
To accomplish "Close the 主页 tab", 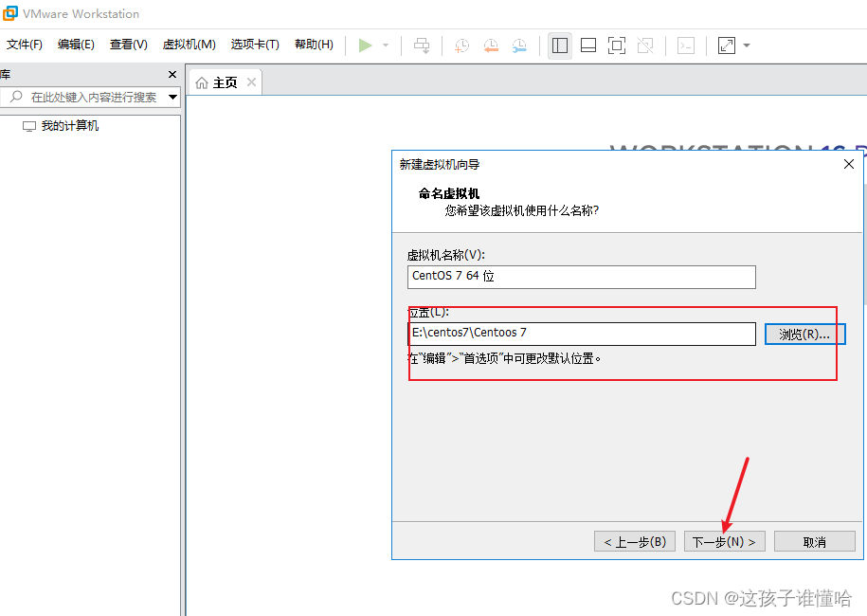I will coord(252,82).
